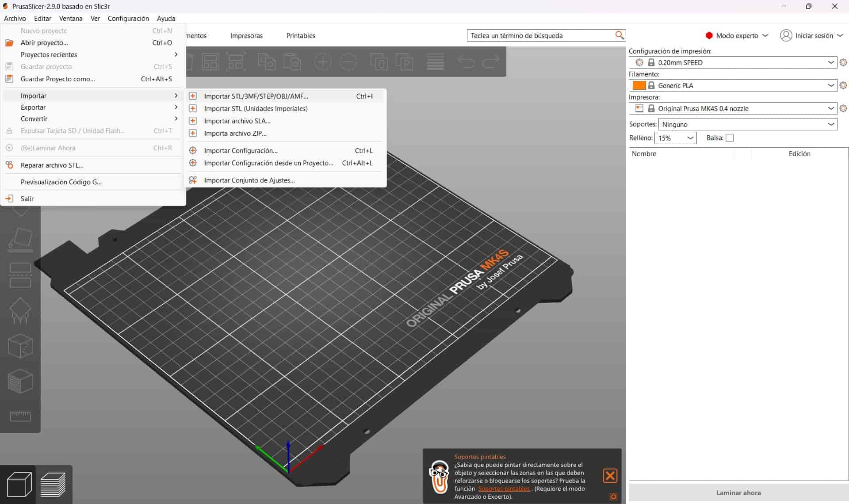Image resolution: width=849 pixels, height=504 pixels.
Task: Click the orange filament color swatch
Action: coord(639,85)
